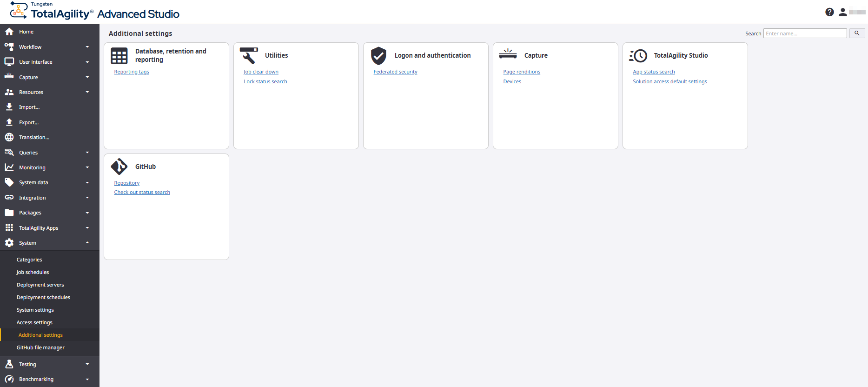Image resolution: width=868 pixels, height=387 pixels.
Task: Expand the Integration menu arrow
Action: [x=87, y=198]
